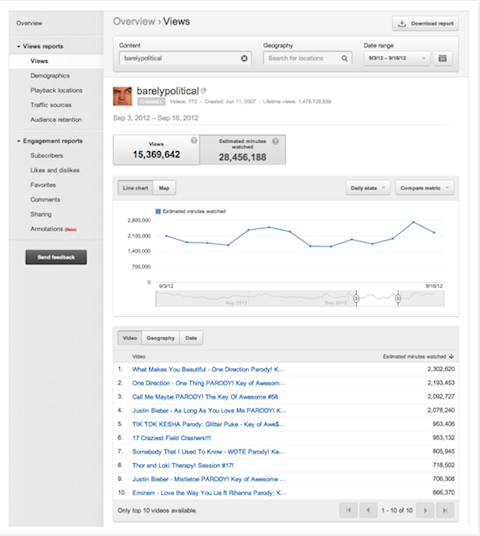Open Call Me Maybe PARODY video
Screen dimensions: 480x536
pos(205,397)
